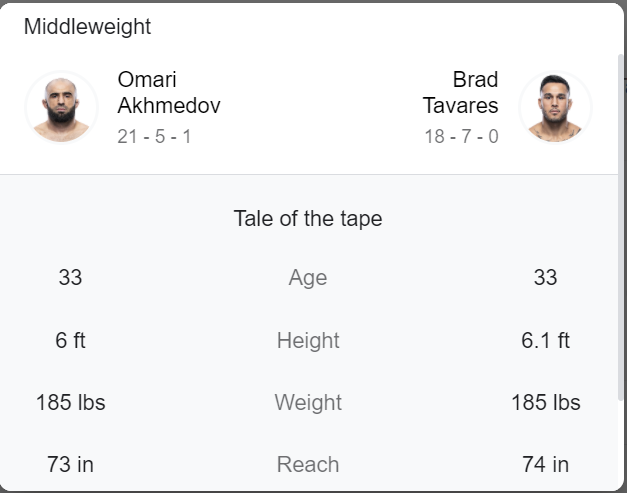Image resolution: width=627 pixels, height=493 pixels.
Task: Click Akhmedov's 185 lbs weight value
Action: tap(71, 402)
